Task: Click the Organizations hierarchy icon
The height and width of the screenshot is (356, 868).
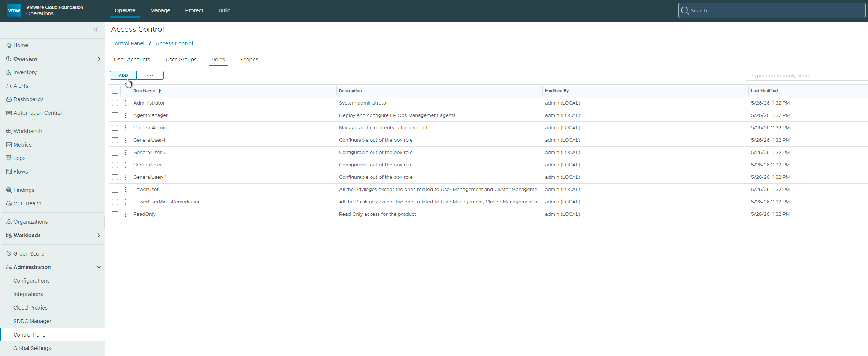Action: click(9, 221)
